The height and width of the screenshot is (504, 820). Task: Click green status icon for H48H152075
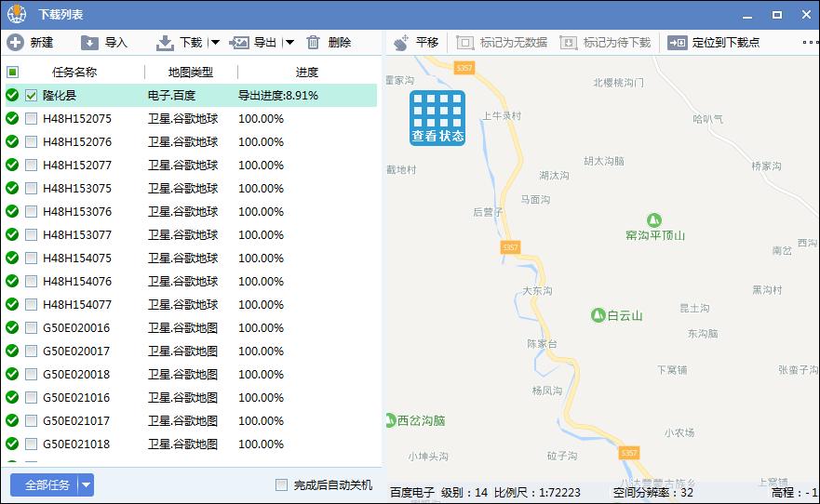pyautogui.click(x=12, y=118)
